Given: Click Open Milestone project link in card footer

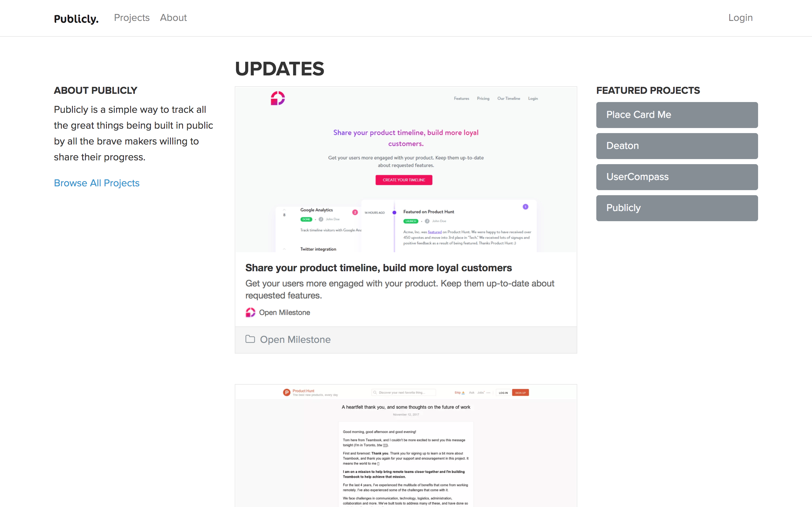Looking at the screenshot, I should (295, 339).
